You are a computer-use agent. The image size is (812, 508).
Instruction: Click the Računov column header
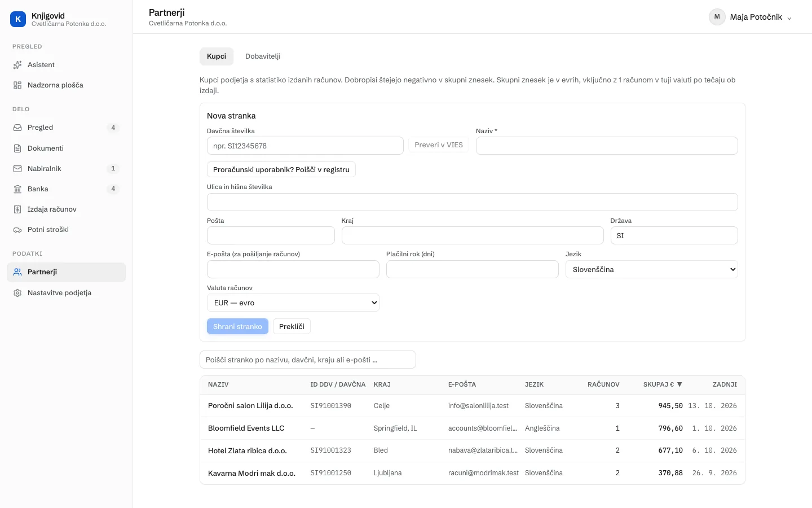coord(603,384)
